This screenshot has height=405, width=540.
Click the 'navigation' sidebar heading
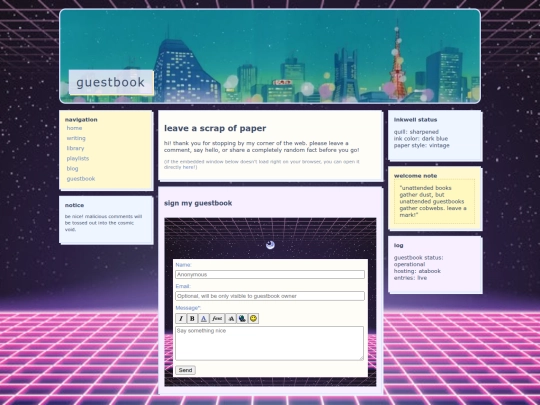click(x=81, y=120)
